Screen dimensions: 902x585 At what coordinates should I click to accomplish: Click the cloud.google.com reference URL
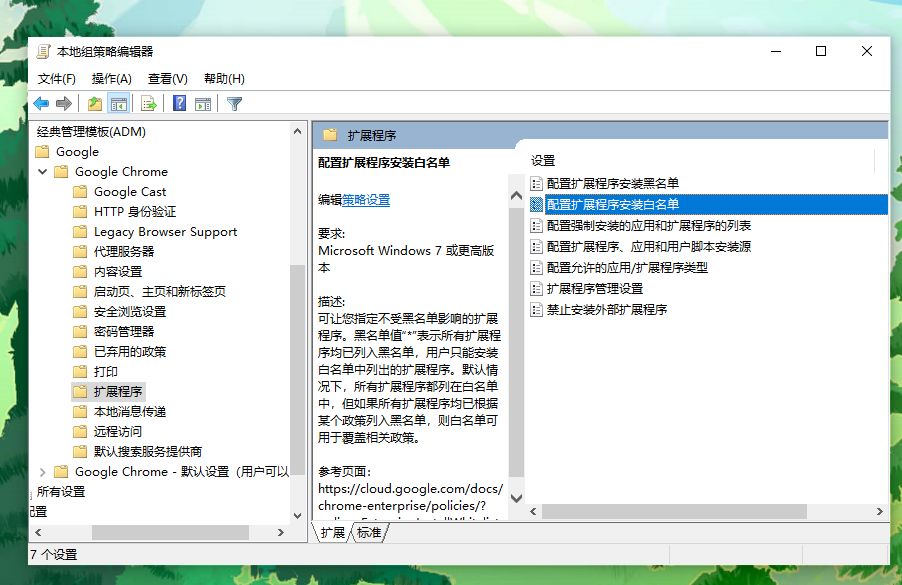click(410, 497)
